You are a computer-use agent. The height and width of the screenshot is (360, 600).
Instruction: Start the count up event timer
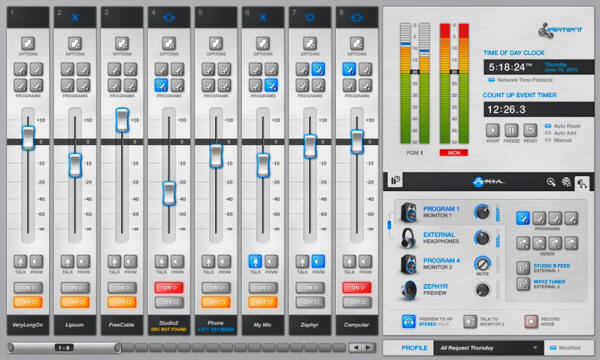pos(492,130)
